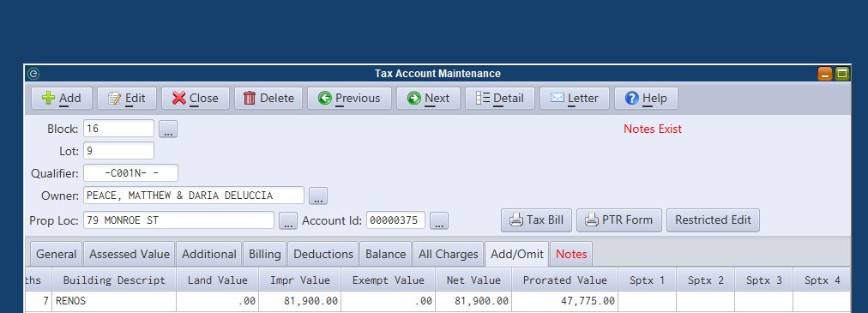Image resolution: width=868 pixels, height=313 pixels.
Task: Select the 47,775.00 prorated value cell
Action: click(564, 301)
